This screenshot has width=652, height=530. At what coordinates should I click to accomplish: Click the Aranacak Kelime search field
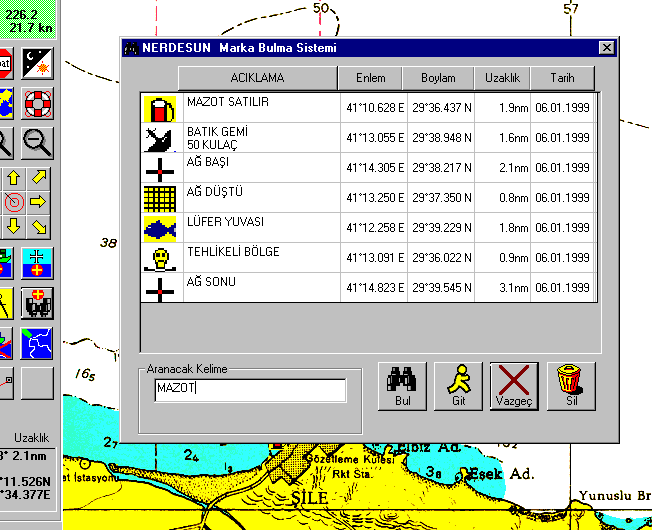point(250,389)
